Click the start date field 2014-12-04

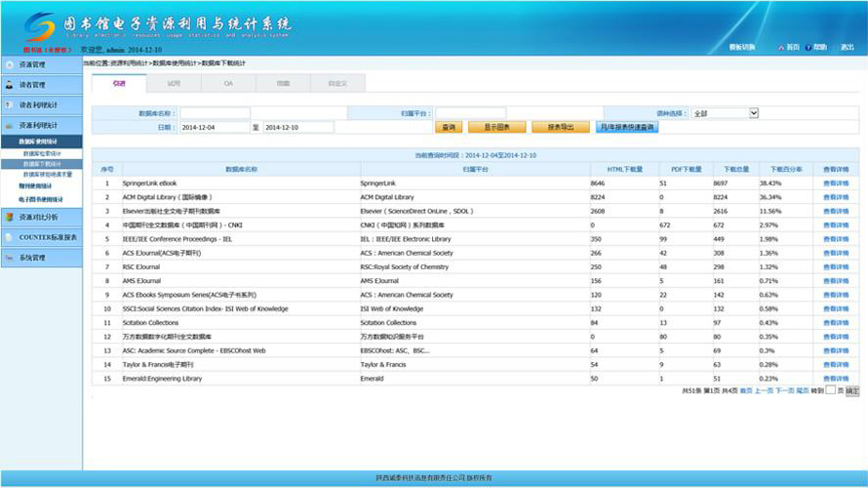click(x=214, y=127)
